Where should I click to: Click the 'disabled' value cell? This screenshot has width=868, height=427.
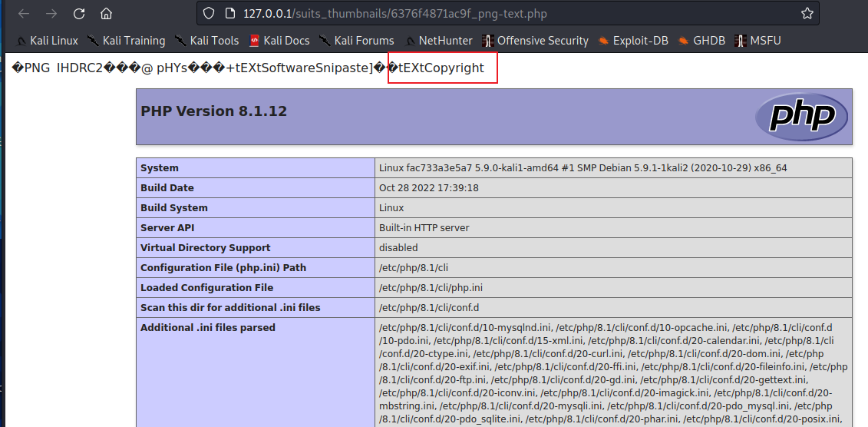click(613, 247)
